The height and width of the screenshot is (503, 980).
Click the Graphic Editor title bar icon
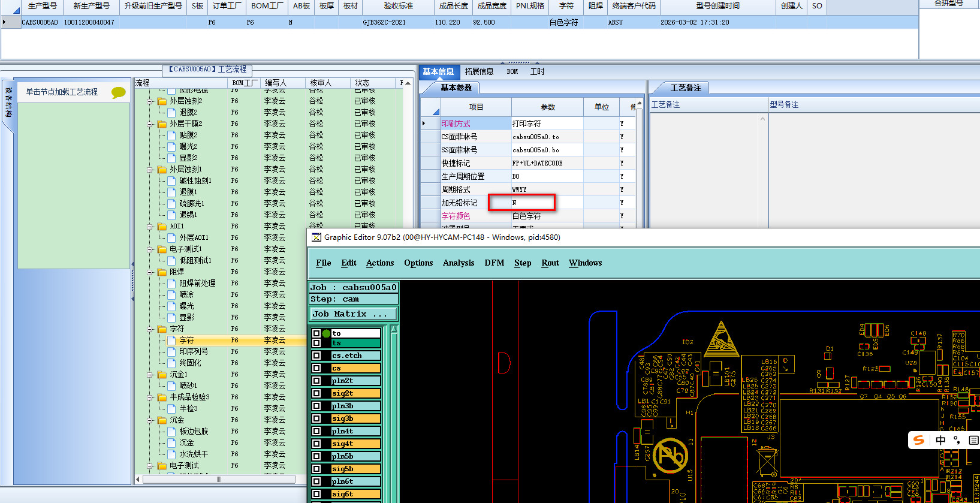(x=316, y=237)
